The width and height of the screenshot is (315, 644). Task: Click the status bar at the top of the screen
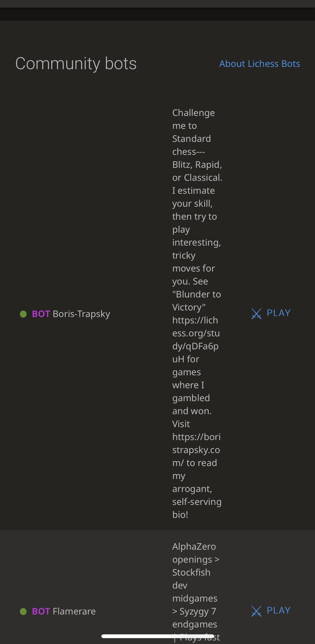[157, 4]
